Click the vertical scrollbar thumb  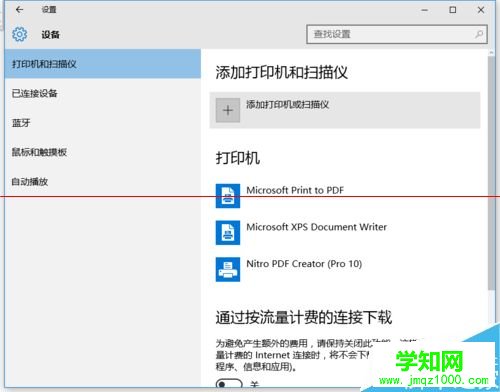(x=491, y=173)
